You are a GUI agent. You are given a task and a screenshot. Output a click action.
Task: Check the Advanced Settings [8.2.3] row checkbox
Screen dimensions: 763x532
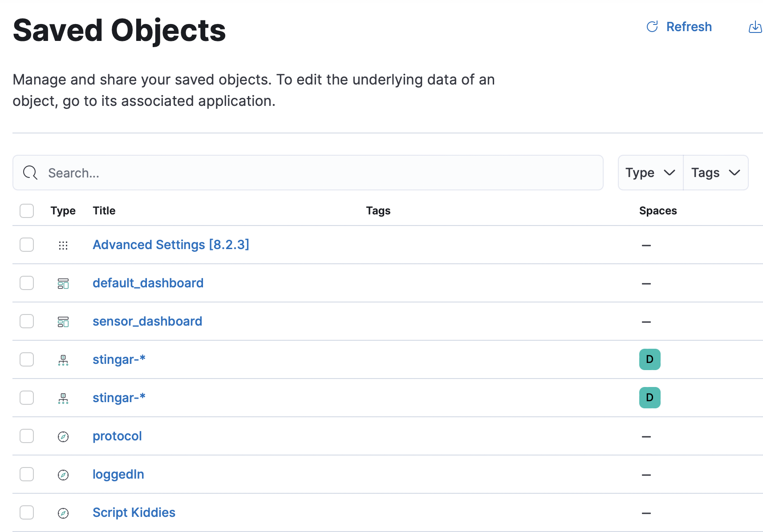pyautogui.click(x=27, y=245)
